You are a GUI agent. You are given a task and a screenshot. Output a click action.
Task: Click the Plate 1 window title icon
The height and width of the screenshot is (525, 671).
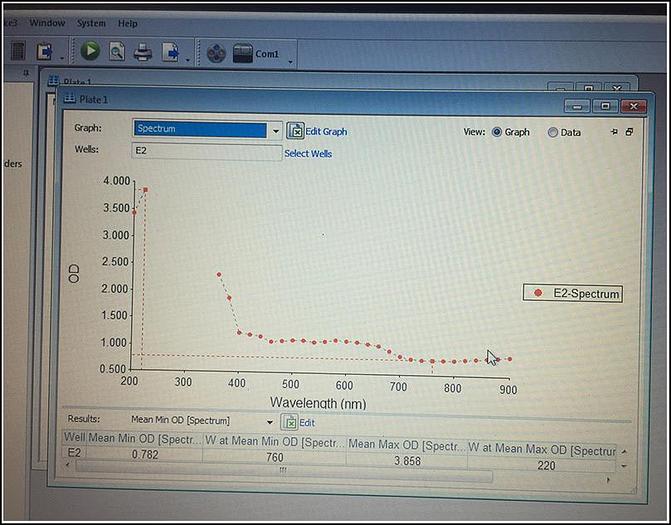70,99
